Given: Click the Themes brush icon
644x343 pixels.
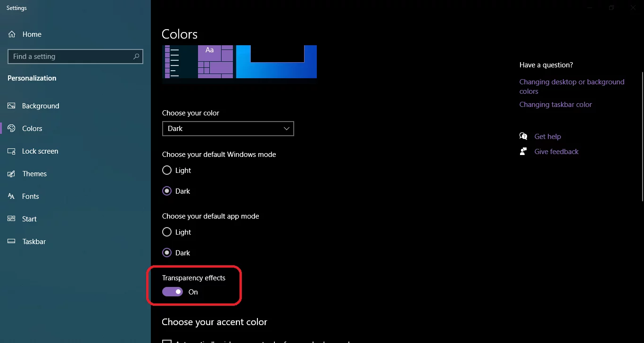Looking at the screenshot, I should click(x=12, y=174).
